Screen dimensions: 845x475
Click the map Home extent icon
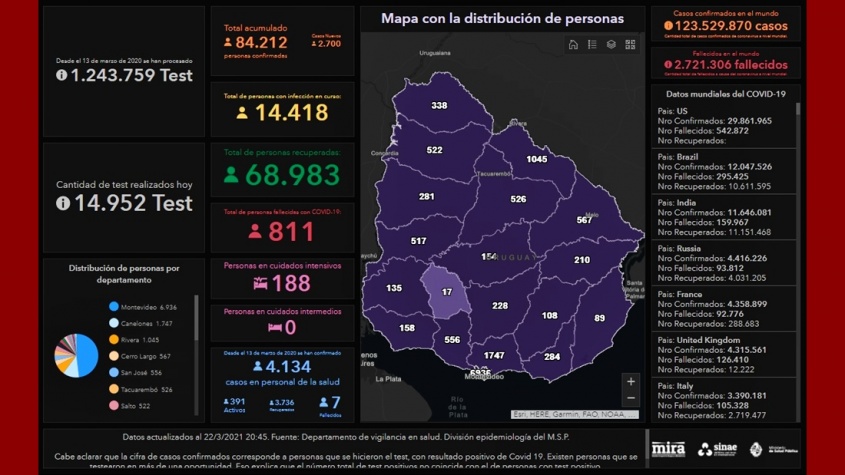[x=573, y=45]
